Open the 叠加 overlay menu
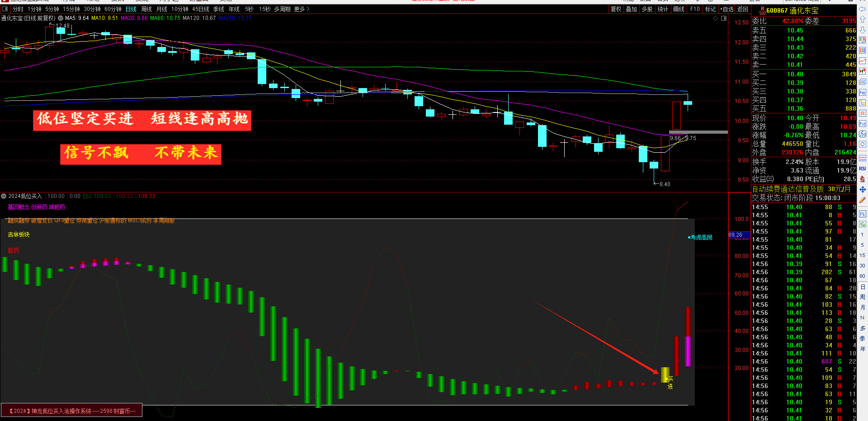This screenshot has width=868, height=421. point(632,9)
